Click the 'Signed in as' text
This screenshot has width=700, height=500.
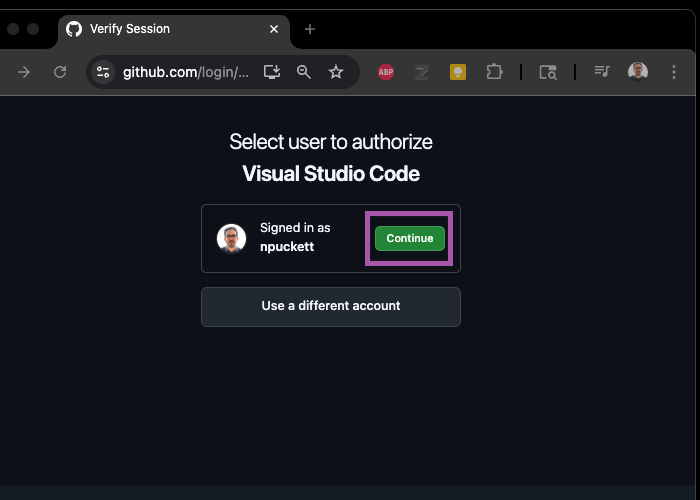click(x=295, y=228)
